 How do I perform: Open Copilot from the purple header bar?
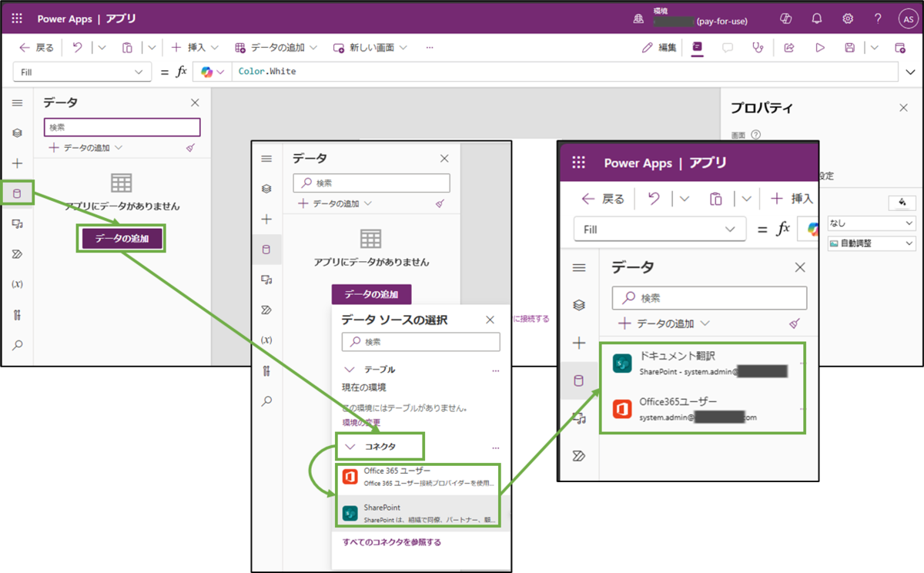[x=786, y=18]
